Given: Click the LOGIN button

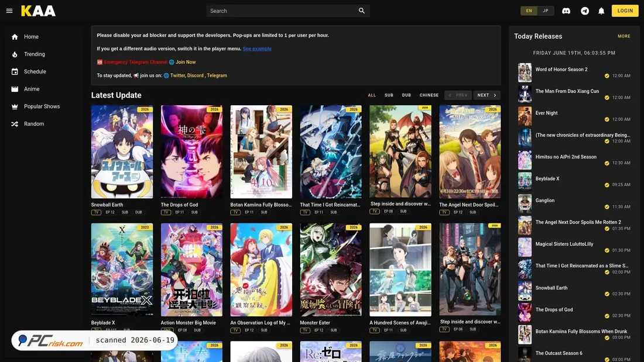Looking at the screenshot, I should (x=625, y=11).
